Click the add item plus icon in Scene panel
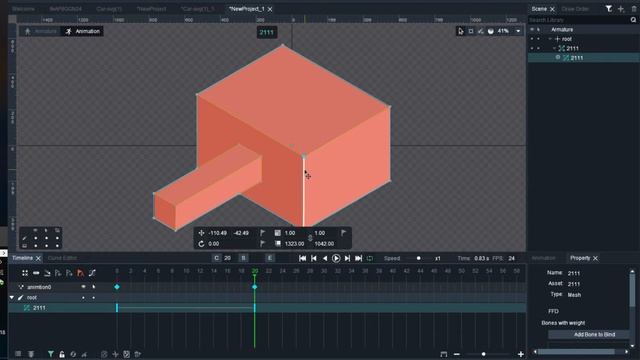 pyautogui.click(x=621, y=9)
